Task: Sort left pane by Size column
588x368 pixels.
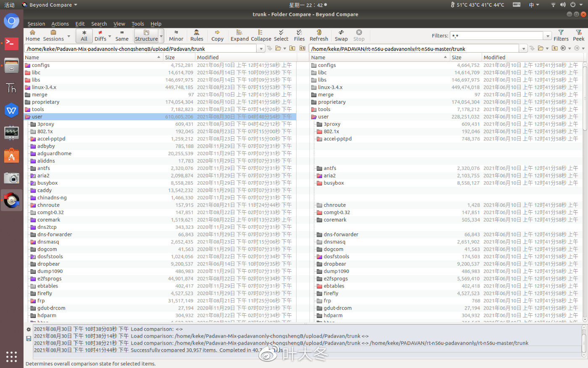Action: click(179, 57)
